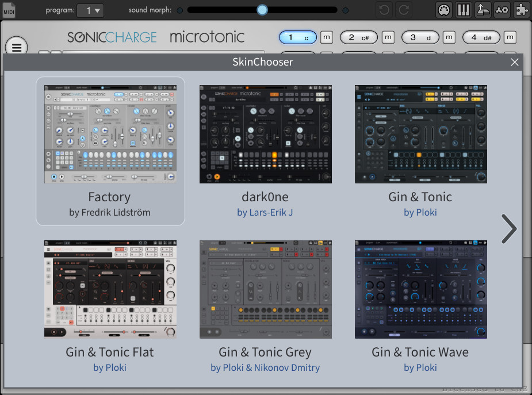Click the 'dark0ne' skin title
The width and height of the screenshot is (532, 395).
pos(265,197)
